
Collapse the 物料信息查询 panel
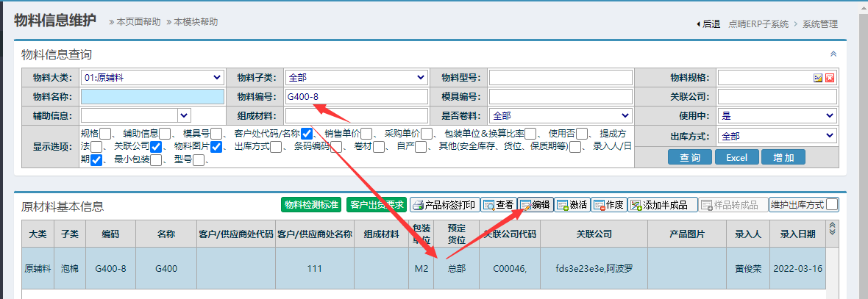point(833,54)
